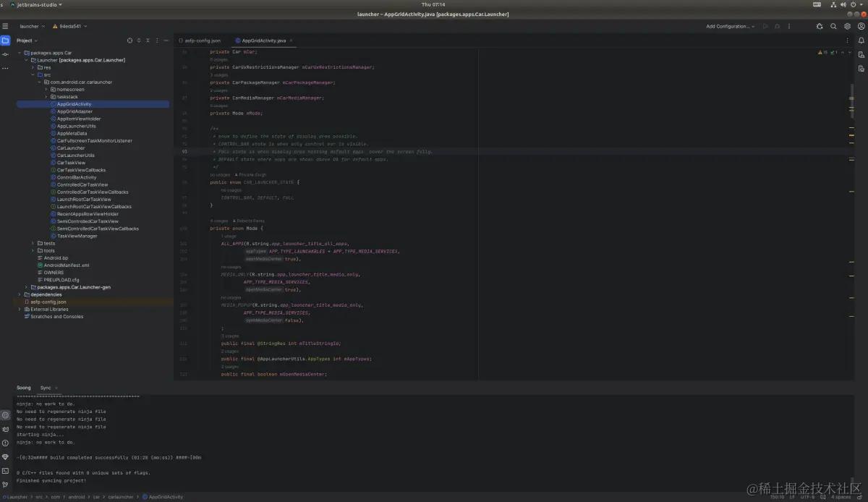Click the Debug button
The width and height of the screenshot is (868, 502).
tap(778, 26)
